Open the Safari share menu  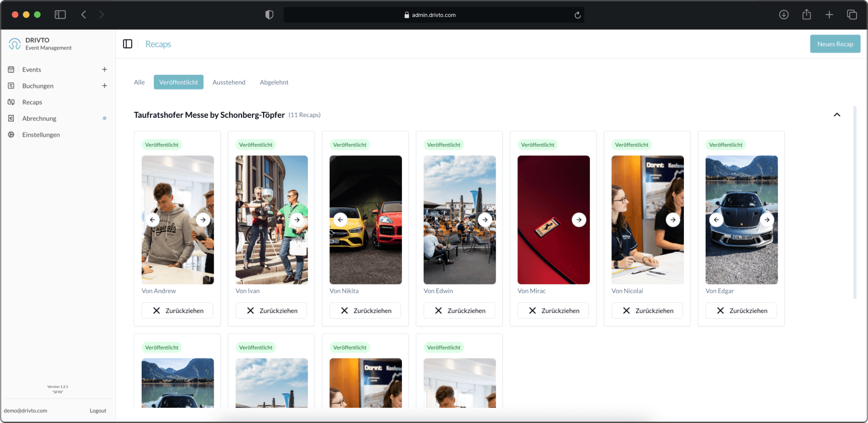806,15
